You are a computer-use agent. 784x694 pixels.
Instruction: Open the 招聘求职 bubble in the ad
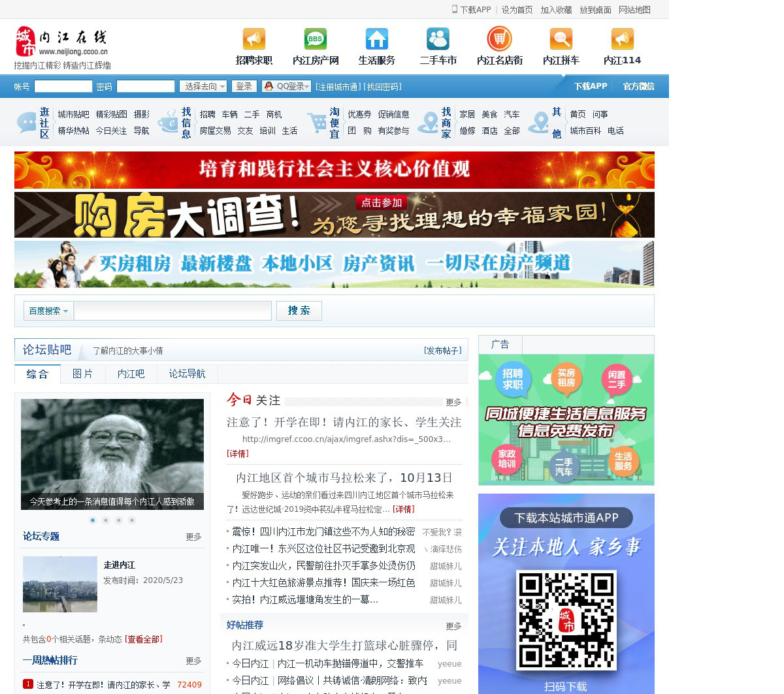513,379
